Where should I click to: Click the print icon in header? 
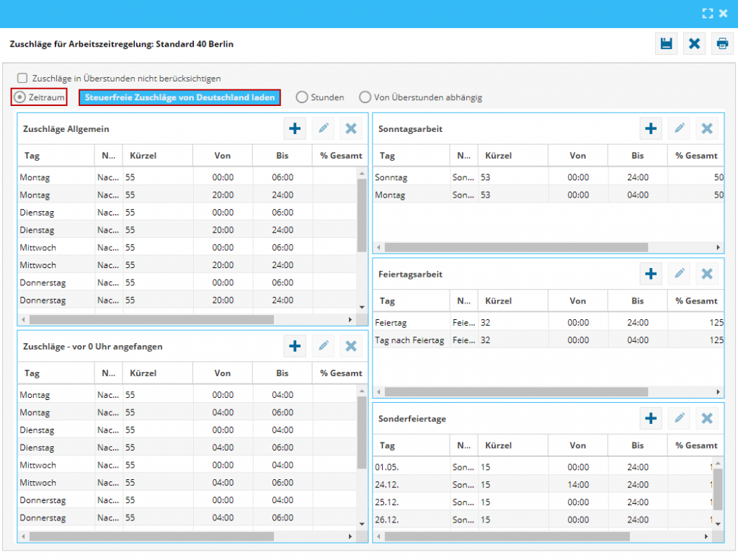[x=721, y=44]
